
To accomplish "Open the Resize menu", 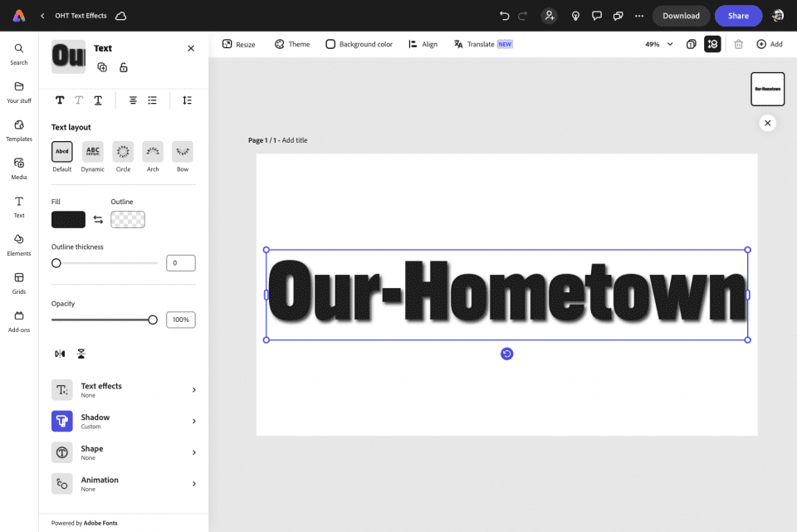I will (x=239, y=44).
